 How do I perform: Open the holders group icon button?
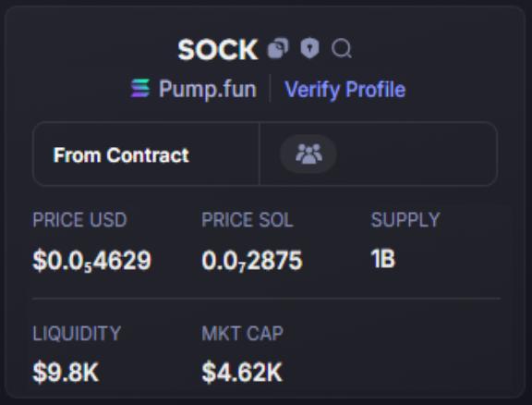[x=308, y=153]
